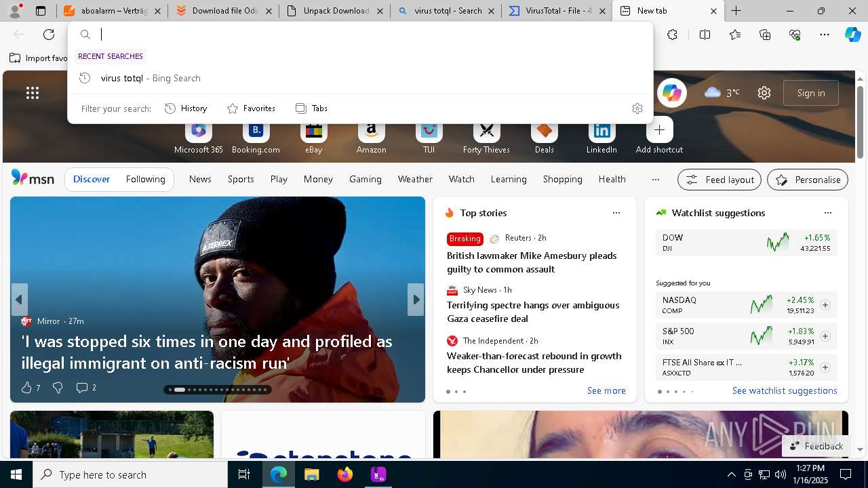Switch to aboalarm Verträge tab

tap(113, 11)
